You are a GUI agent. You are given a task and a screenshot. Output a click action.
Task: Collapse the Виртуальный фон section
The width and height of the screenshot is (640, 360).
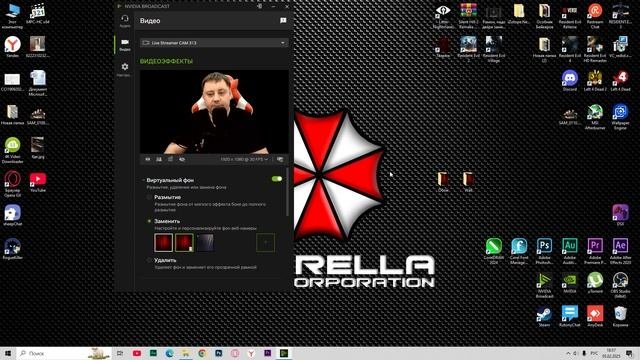[x=143, y=180]
